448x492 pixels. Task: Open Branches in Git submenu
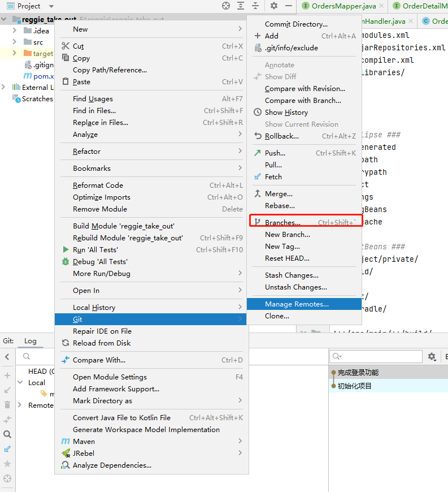304,223
